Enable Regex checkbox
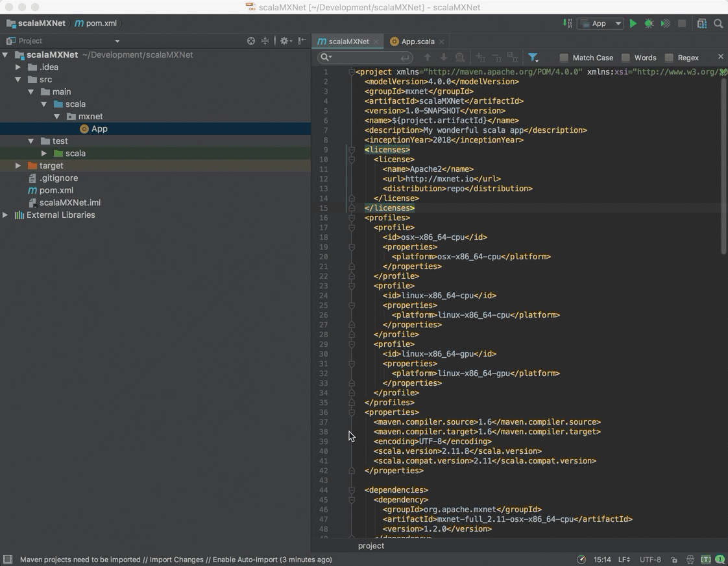728x566 pixels. click(x=669, y=58)
